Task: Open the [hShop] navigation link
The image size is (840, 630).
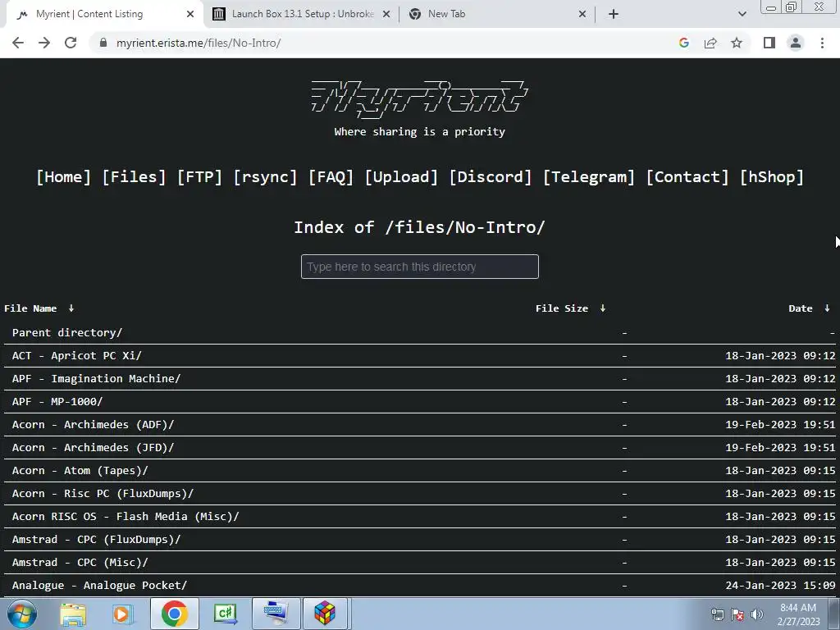Action: [771, 177]
